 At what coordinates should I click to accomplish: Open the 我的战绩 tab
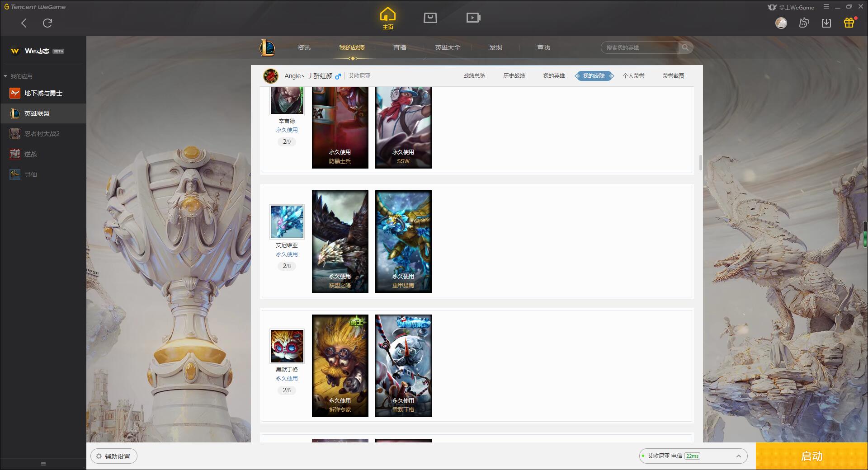pos(352,47)
